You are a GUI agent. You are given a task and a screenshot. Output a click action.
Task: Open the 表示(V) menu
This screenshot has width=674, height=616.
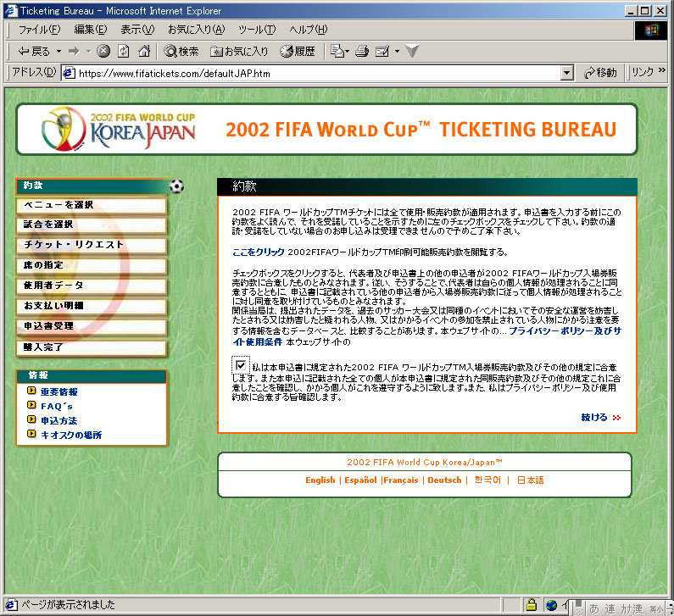click(137, 30)
